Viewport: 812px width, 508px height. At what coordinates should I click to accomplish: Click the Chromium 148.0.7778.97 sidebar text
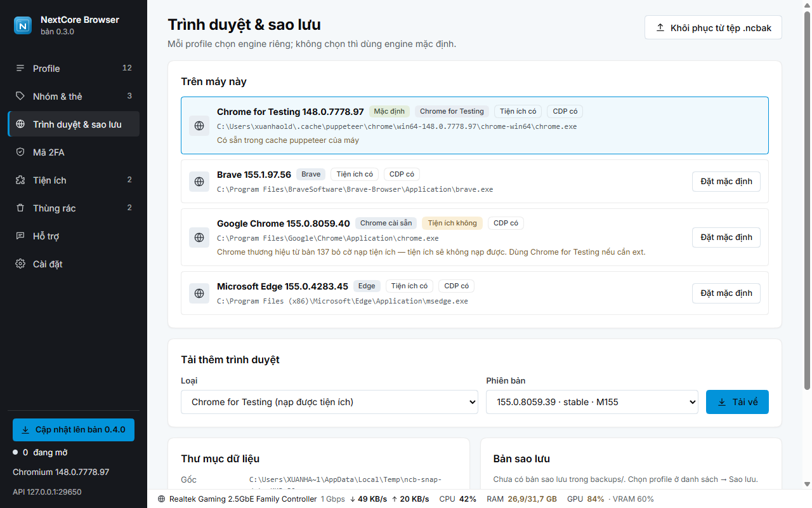coord(61,472)
